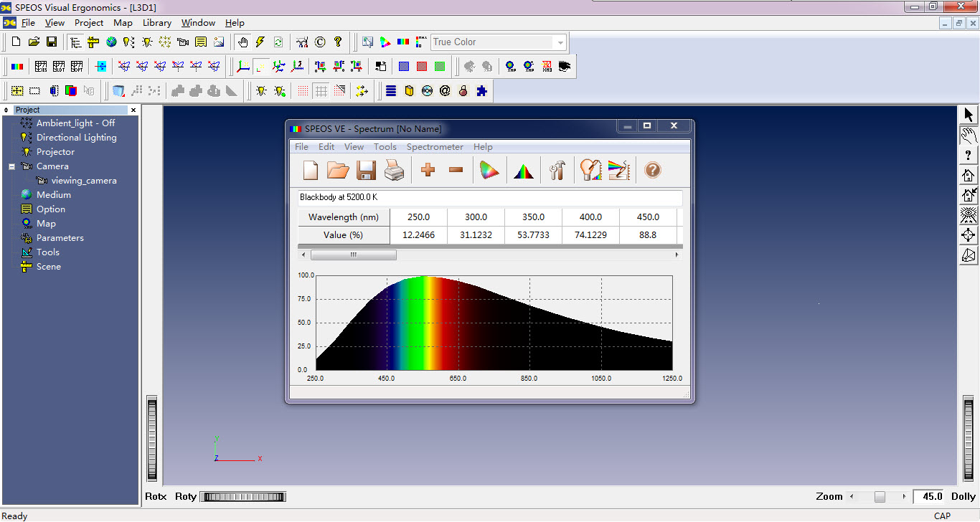Click the green refresh toolbar icon

pos(278,42)
